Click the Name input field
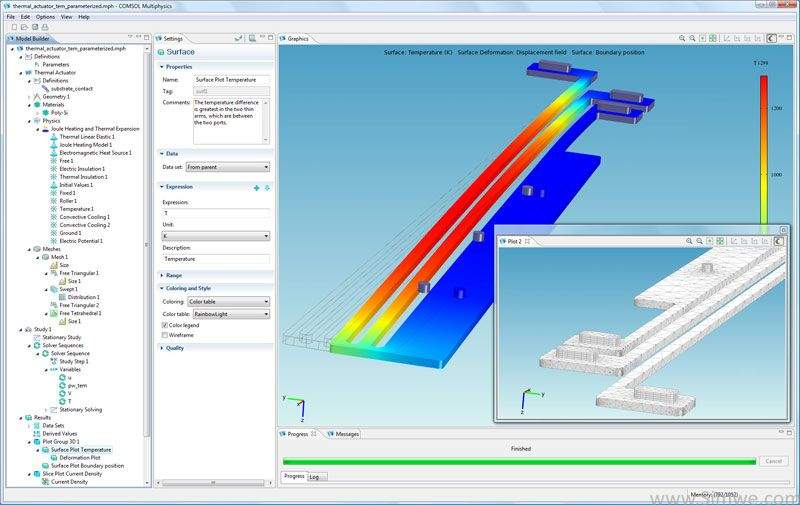The image size is (800, 505). [x=232, y=80]
